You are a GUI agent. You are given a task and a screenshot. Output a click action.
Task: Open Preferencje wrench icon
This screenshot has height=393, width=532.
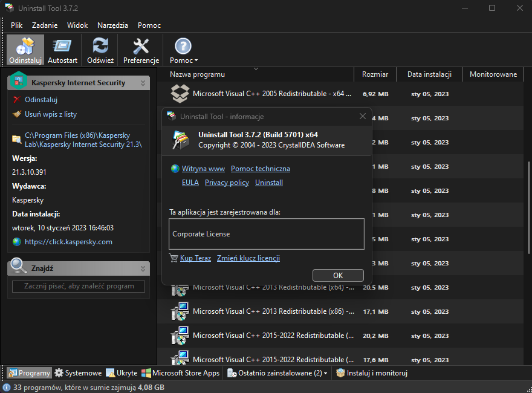pyautogui.click(x=141, y=46)
